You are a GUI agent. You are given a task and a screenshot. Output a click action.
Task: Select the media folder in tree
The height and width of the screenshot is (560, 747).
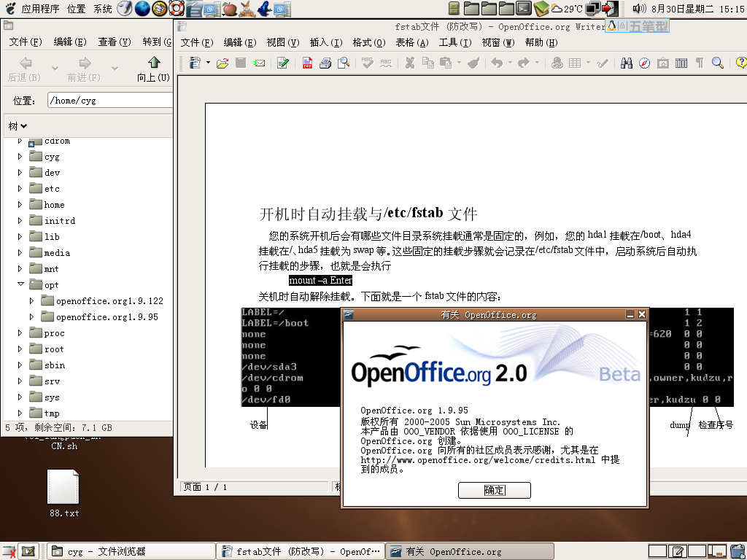50,253
